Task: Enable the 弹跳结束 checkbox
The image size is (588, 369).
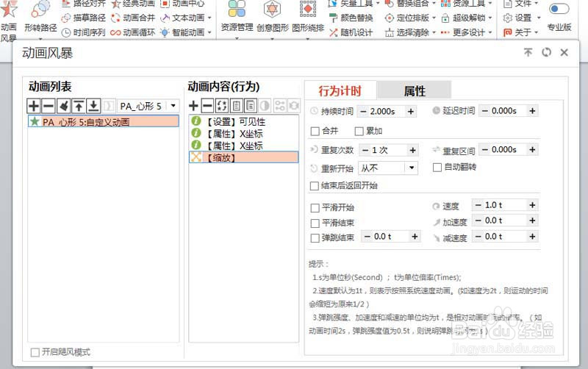Action: [315, 238]
